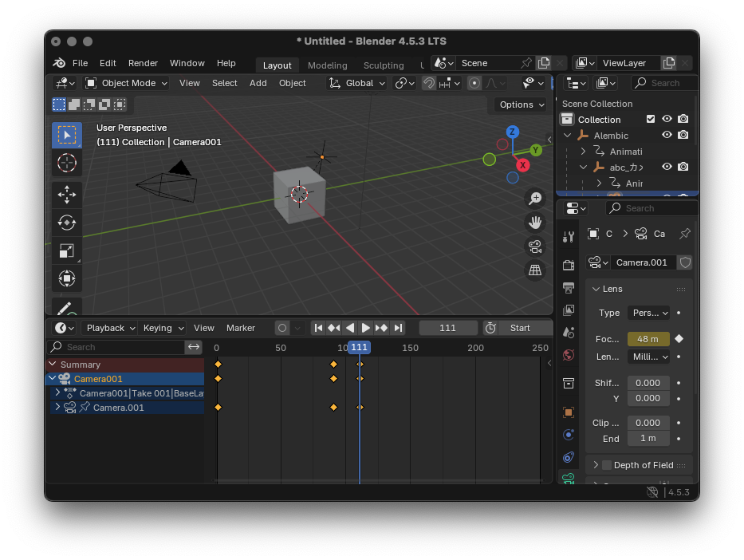Open the Object Mode dropdown
This screenshot has width=744, height=560.
pos(127,83)
